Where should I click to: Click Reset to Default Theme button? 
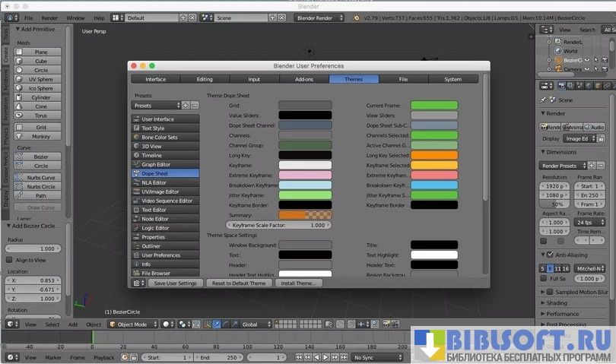click(x=239, y=283)
